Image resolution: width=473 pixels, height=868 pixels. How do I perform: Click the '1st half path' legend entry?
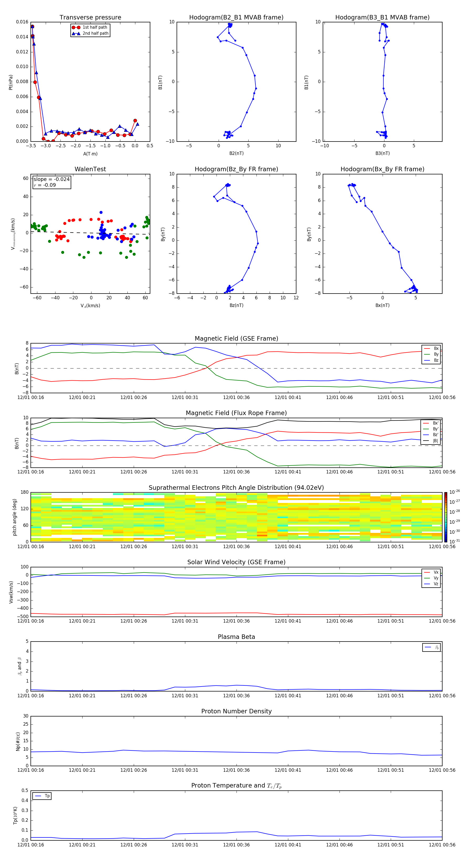pyautogui.click(x=90, y=27)
